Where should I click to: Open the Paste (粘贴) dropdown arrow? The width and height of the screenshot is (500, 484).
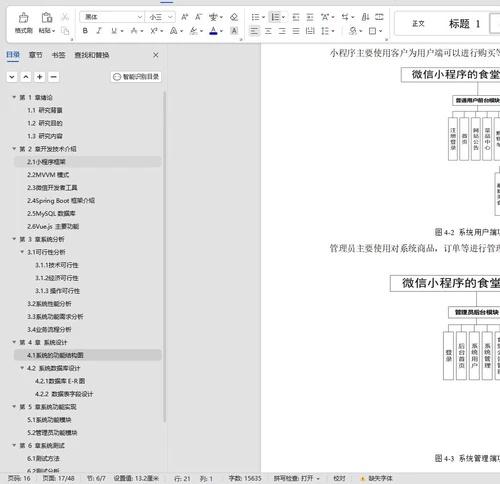53,31
